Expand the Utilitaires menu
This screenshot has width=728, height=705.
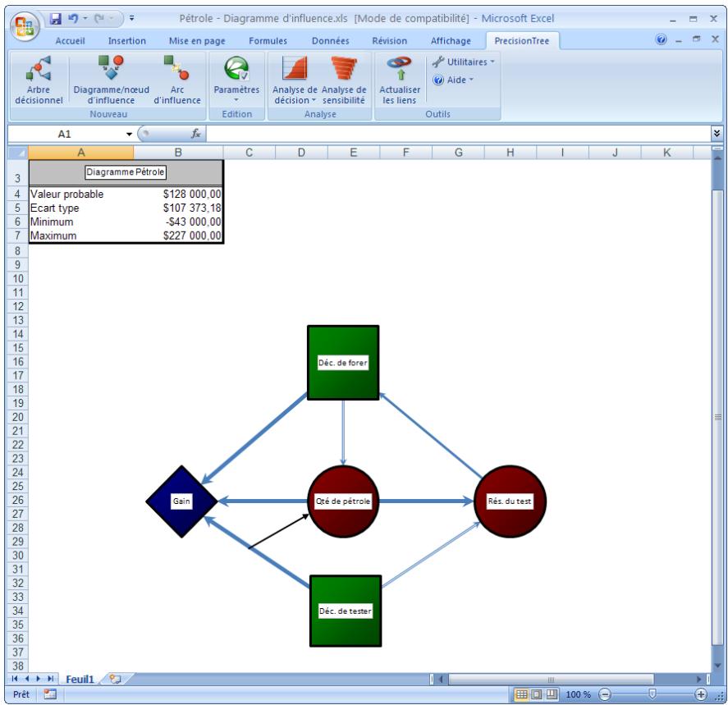tap(466, 62)
